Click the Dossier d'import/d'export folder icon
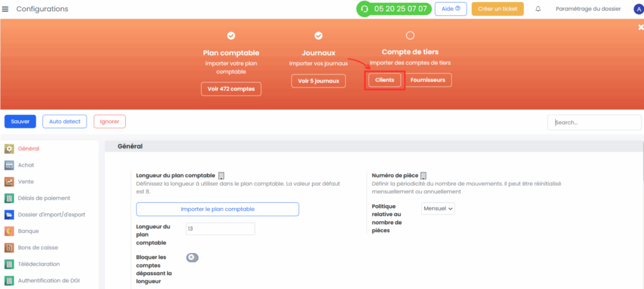The height and width of the screenshot is (289, 644). point(9,215)
